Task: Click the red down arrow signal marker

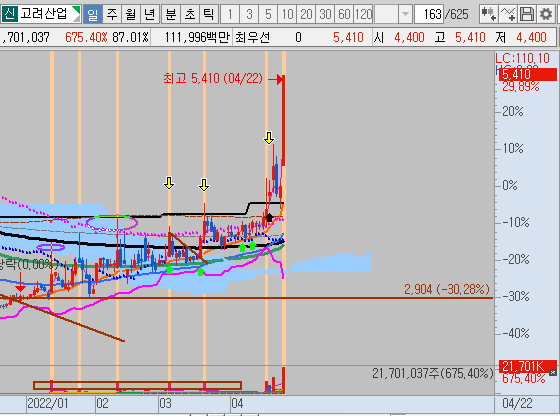Action: [20, 282]
